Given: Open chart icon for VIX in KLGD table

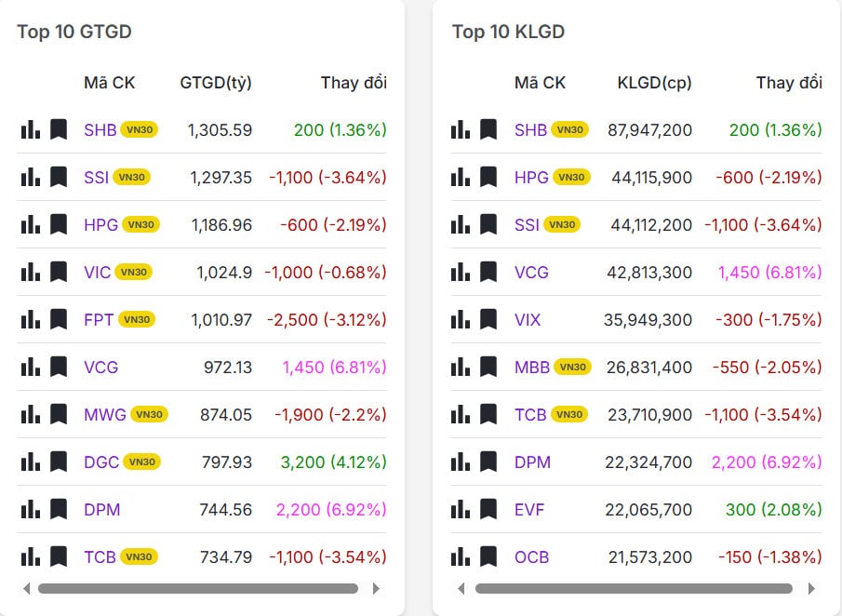Looking at the screenshot, I should [x=461, y=319].
